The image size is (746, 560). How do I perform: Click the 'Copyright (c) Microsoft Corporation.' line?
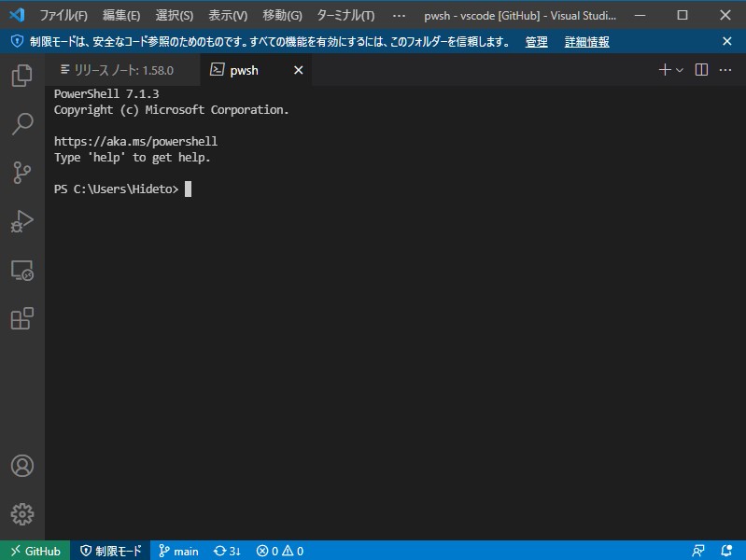pos(171,110)
